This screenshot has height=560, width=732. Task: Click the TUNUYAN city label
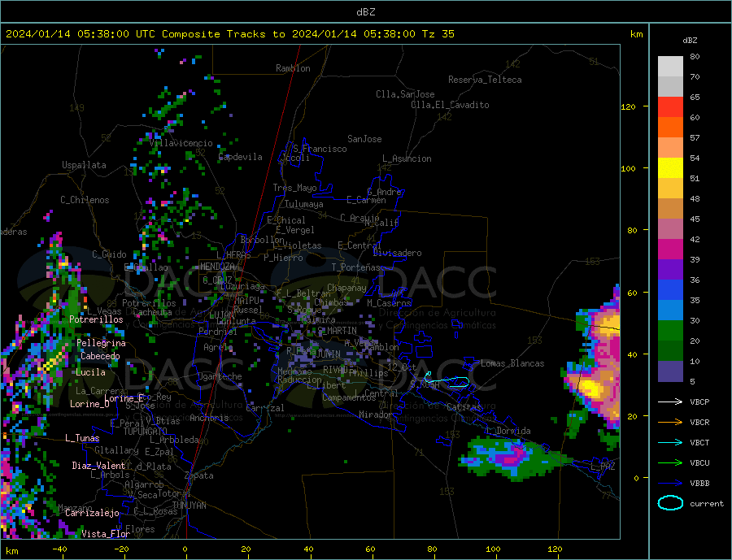click(189, 506)
